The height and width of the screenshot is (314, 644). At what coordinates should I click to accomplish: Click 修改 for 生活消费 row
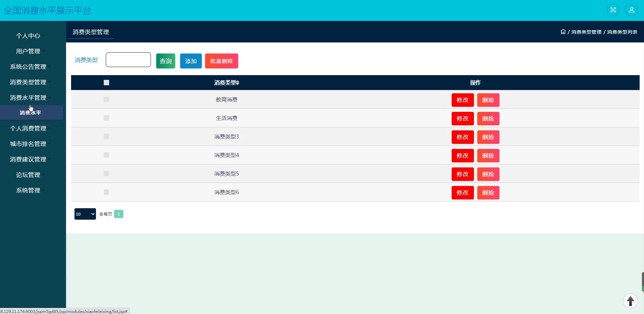[463, 119]
